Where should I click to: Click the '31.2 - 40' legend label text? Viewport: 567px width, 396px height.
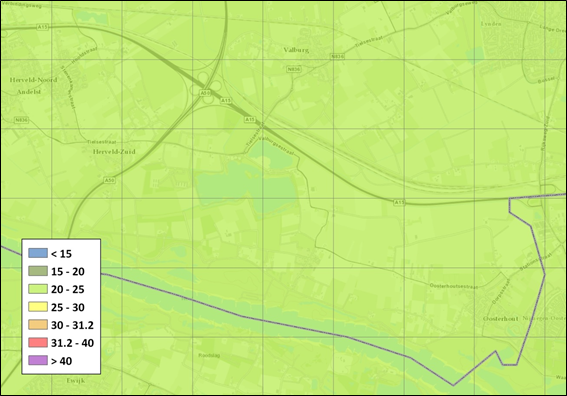coord(72,343)
